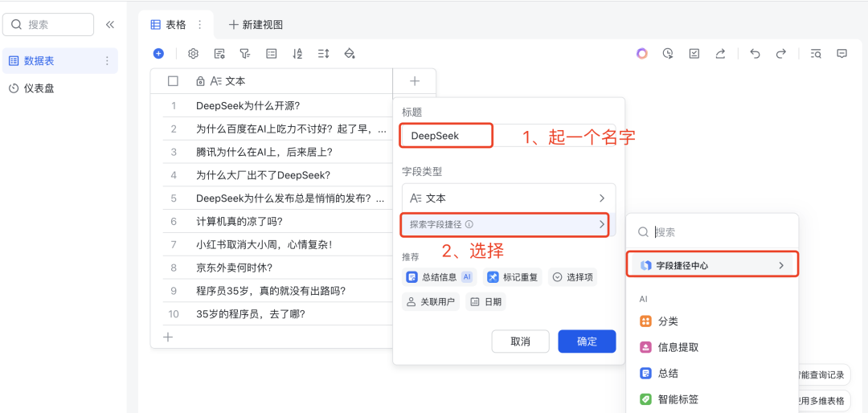Click the 标记重复 recommendation chip
The width and height of the screenshot is (868, 413).
click(513, 277)
